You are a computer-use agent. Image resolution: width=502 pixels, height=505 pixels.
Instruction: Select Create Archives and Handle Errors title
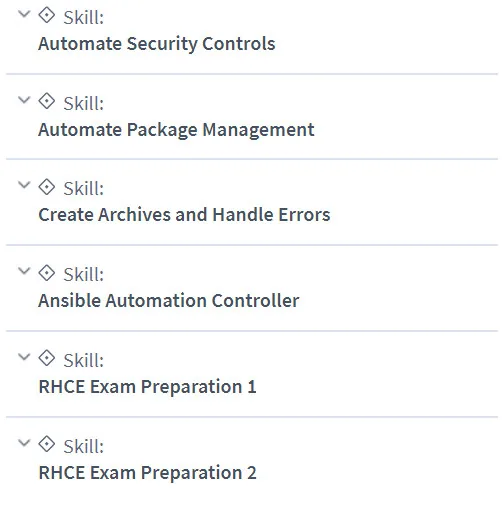(184, 215)
